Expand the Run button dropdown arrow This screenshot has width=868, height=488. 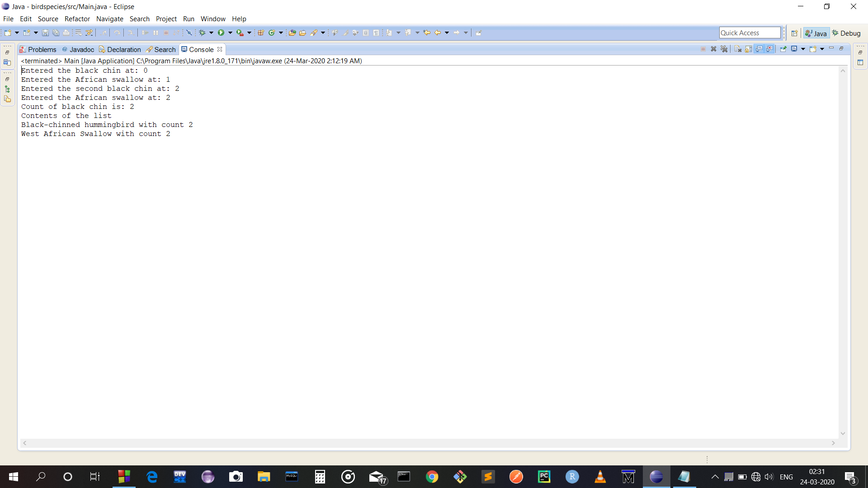pyautogui.click(x=230, y=33)
